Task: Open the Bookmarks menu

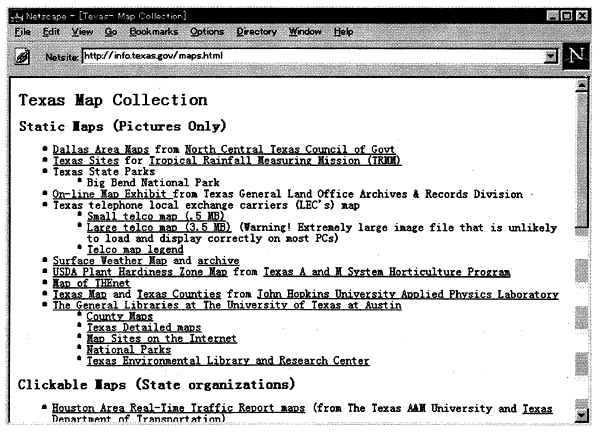Action: [x=154, y=32]
